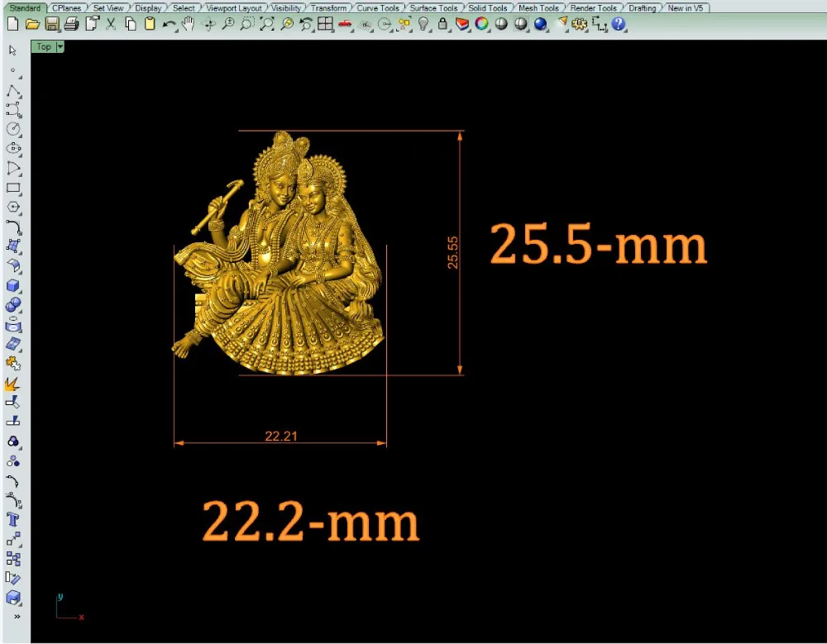Select the Polygon tool in sidebar
Screen dimensions: 827x644
coord(13,208)
